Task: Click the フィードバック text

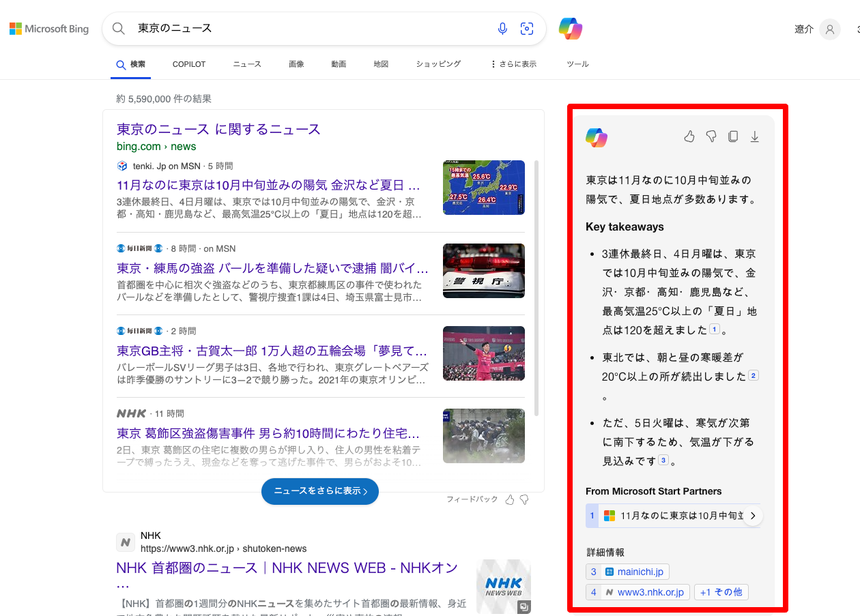Action: 472,500
